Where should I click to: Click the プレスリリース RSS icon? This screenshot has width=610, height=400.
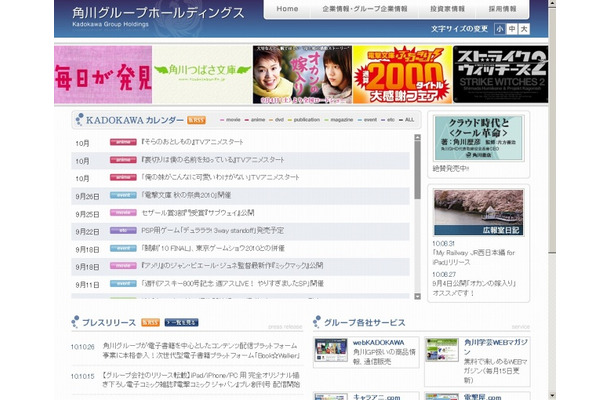pos(150,323)
